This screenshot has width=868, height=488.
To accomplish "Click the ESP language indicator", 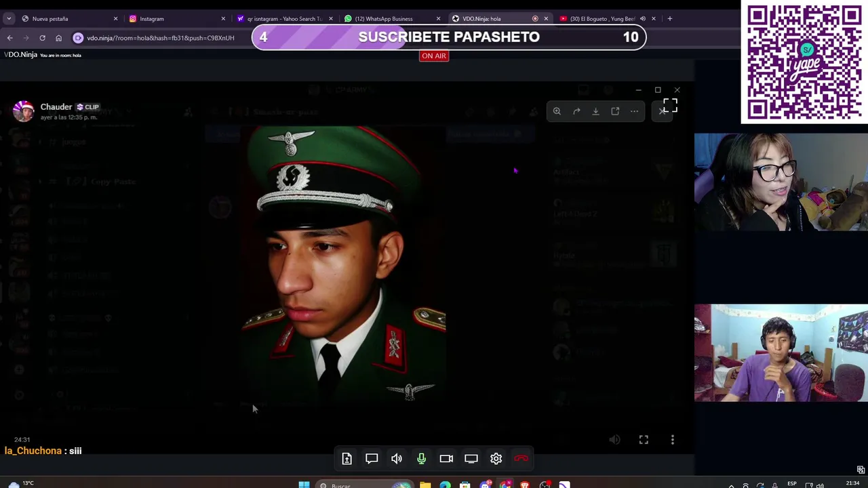I will tap(791, 484).
